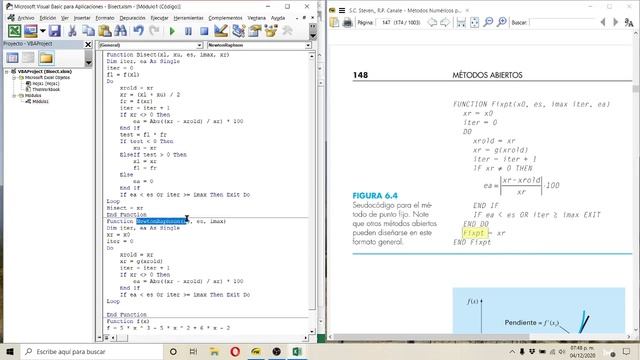
Task: Go to previous page in PDF viewer
Action: click(x=432, y=23)
